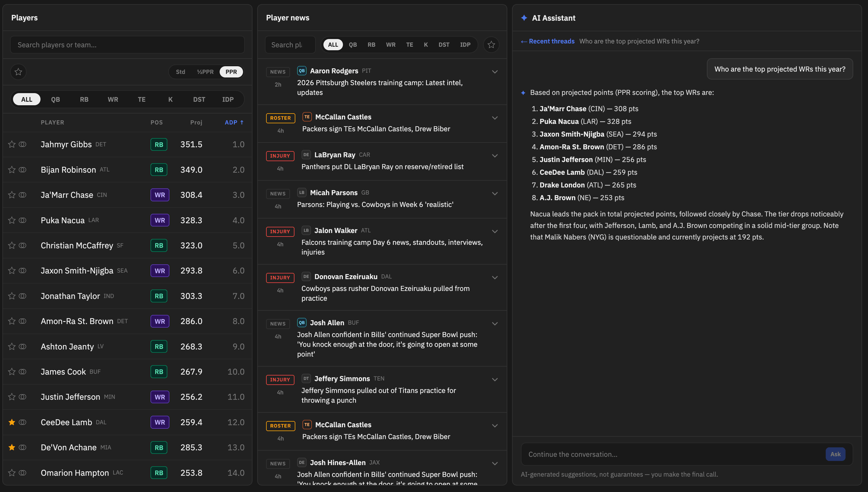Expand the Josh Allen BUF news item

[495, 324]
